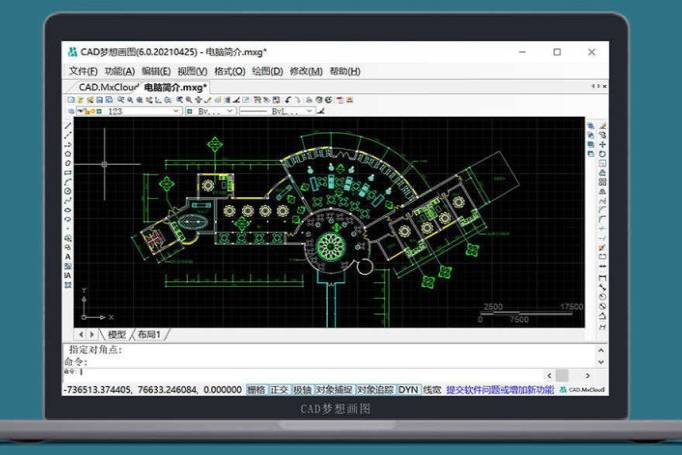Expand the ByLayer color dropdown

tap(229, 112)
